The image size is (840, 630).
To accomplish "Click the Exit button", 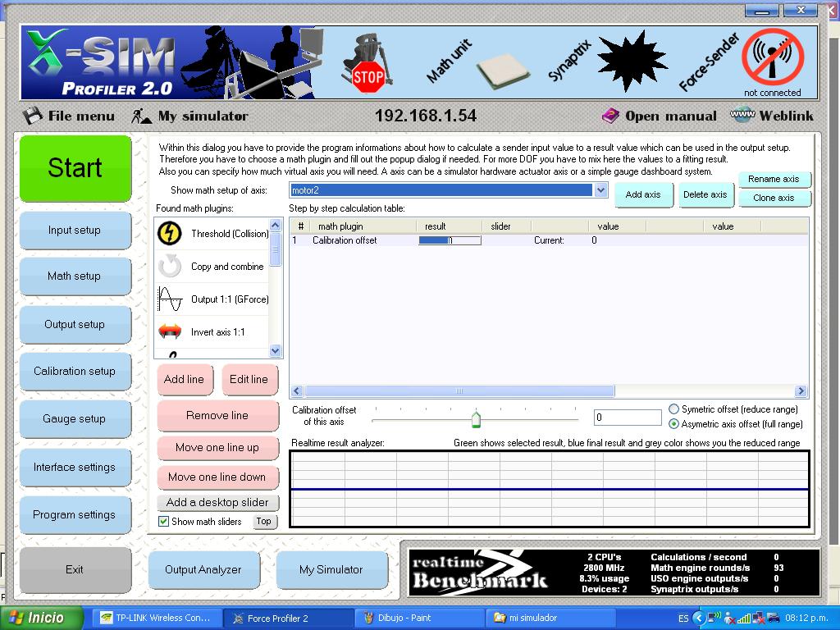I will click(x=75, y=570).
